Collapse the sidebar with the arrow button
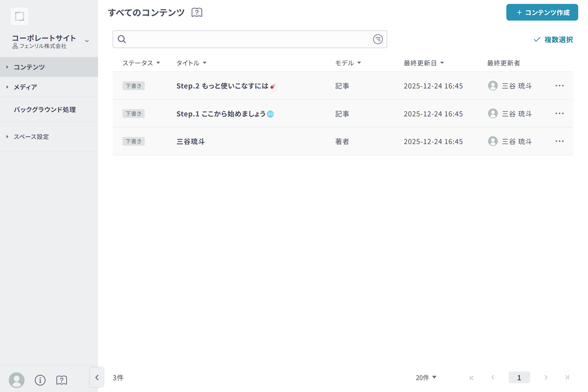The height and width of the screenshot is (392, 588). point(97,377)
